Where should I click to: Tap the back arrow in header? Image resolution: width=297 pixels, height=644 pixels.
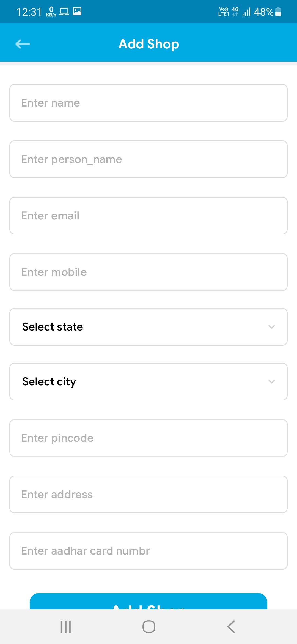[x=23, y=44]
